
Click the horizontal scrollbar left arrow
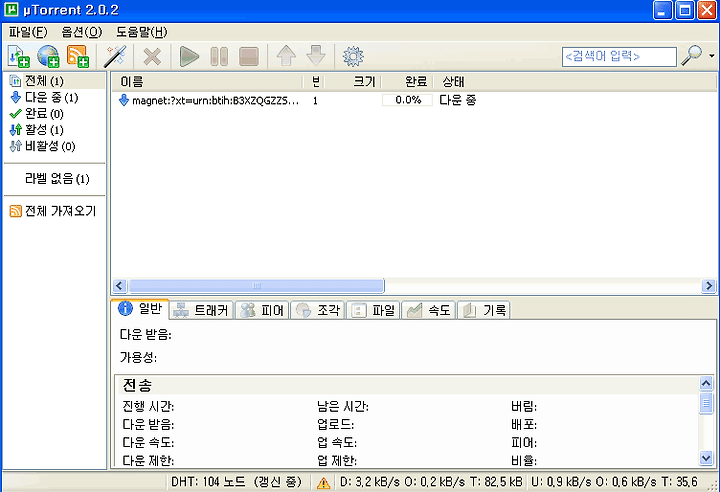point(120,286)
